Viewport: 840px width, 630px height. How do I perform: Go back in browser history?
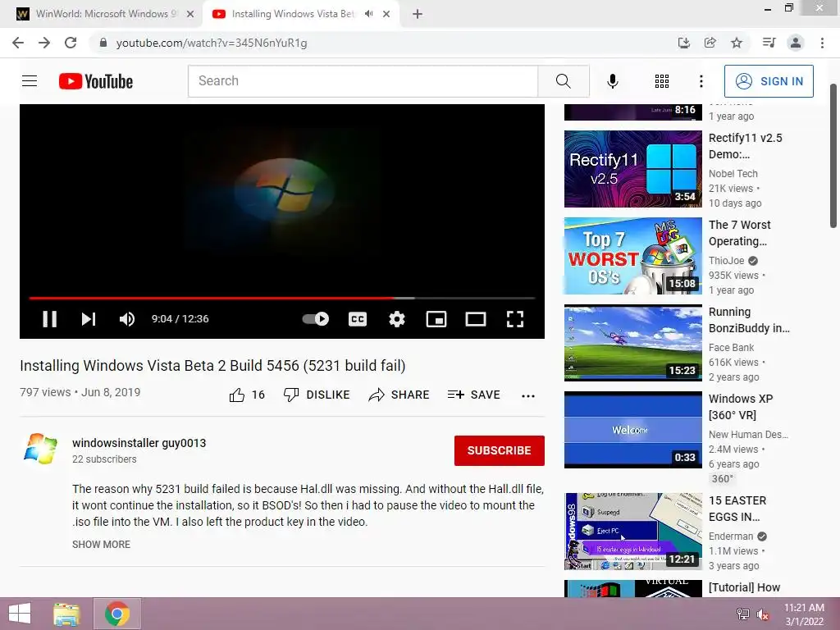(x=18, y=43)
